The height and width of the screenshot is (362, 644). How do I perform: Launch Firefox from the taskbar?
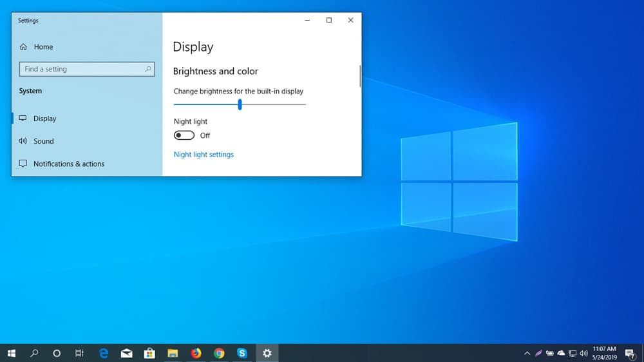click(x=196, y=353)
